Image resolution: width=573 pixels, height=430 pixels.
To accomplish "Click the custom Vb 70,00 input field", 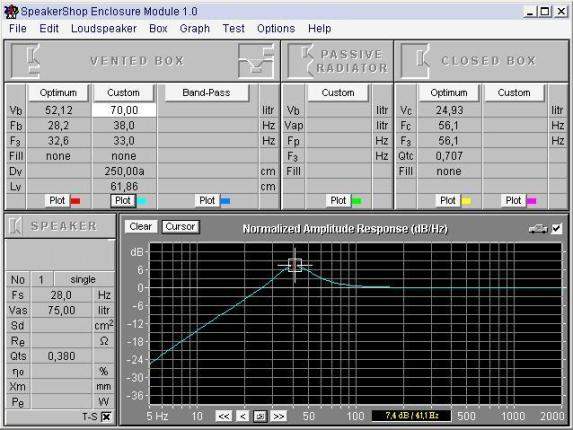I will pyautogui.click(x=124, y=110).
